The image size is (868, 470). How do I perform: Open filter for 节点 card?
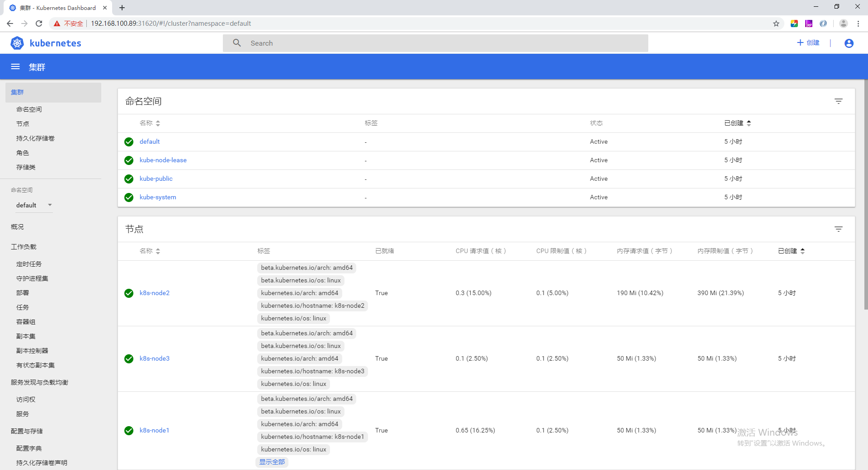point(839,229)
